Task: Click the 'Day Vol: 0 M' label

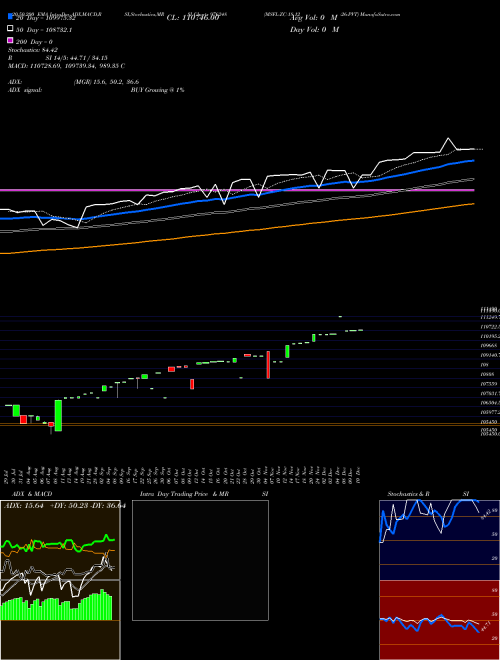Action: click(314, 29)
